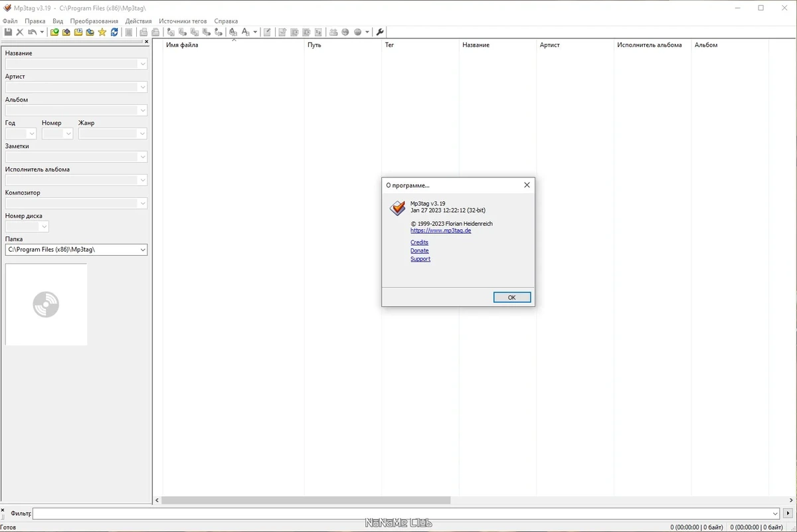
Task: Click OK in the О программе dialog
Action: coord(512,298)
